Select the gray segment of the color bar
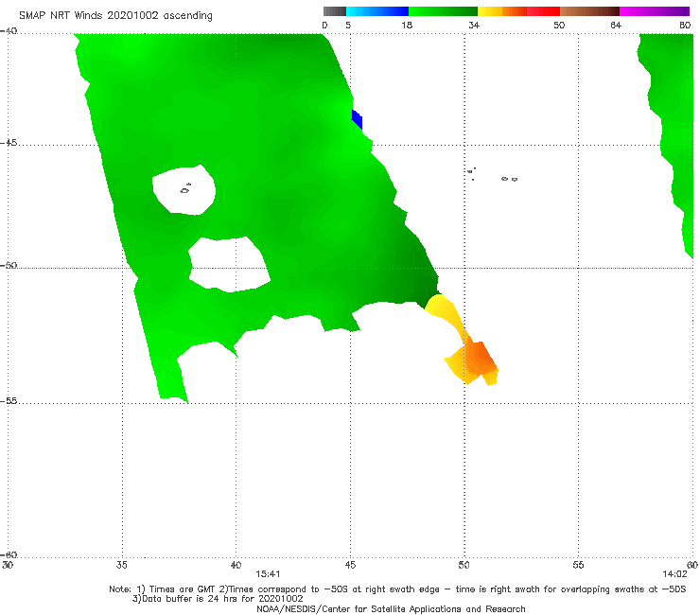This screenshot has width=700, height=615. point(335,11)
